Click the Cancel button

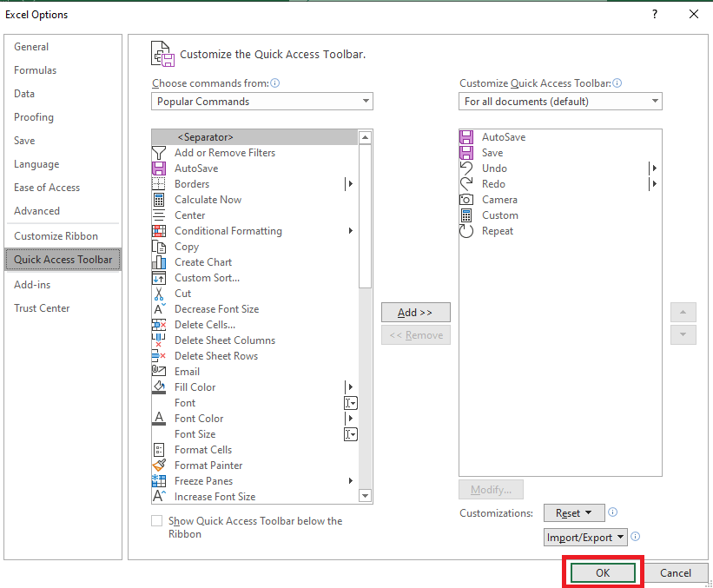pyautogui.click(x=676, y=573)
